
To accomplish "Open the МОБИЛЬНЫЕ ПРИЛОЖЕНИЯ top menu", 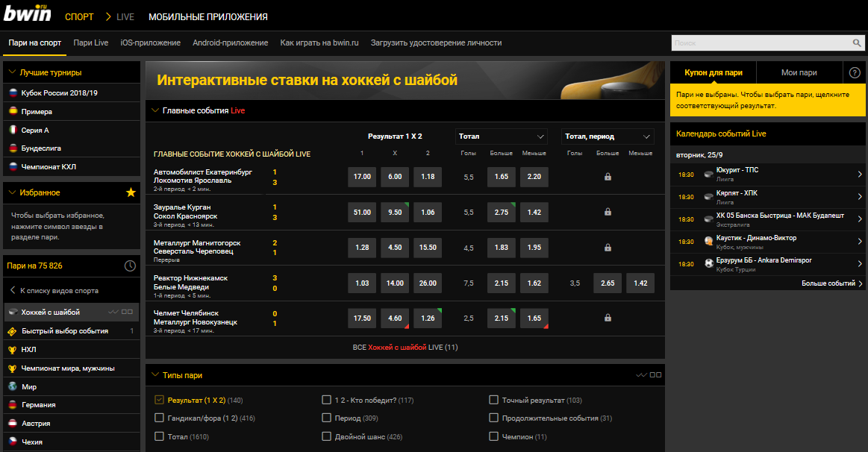I will 208,17.
